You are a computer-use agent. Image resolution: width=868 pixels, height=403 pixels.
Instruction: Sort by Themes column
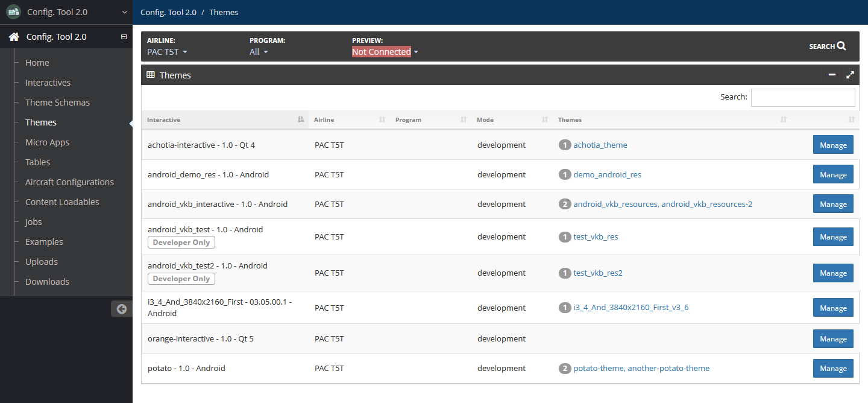point(672,119)
